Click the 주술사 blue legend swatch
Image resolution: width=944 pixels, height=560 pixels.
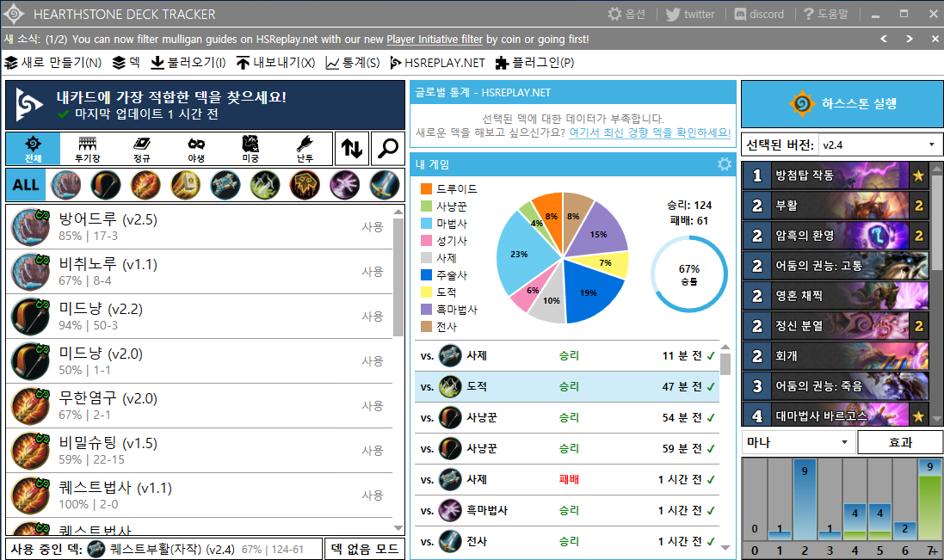point(426,275)
